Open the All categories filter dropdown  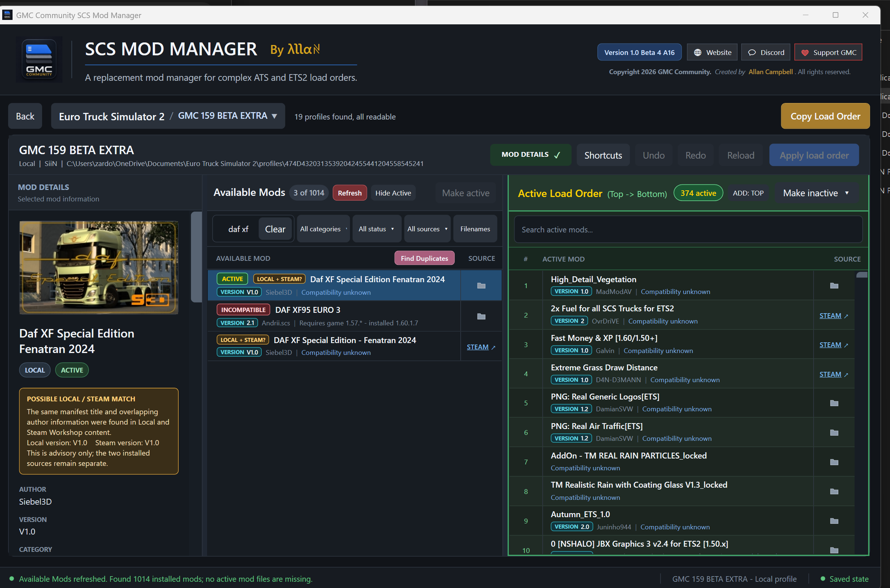pyautogui.click(x=323, y=229)
